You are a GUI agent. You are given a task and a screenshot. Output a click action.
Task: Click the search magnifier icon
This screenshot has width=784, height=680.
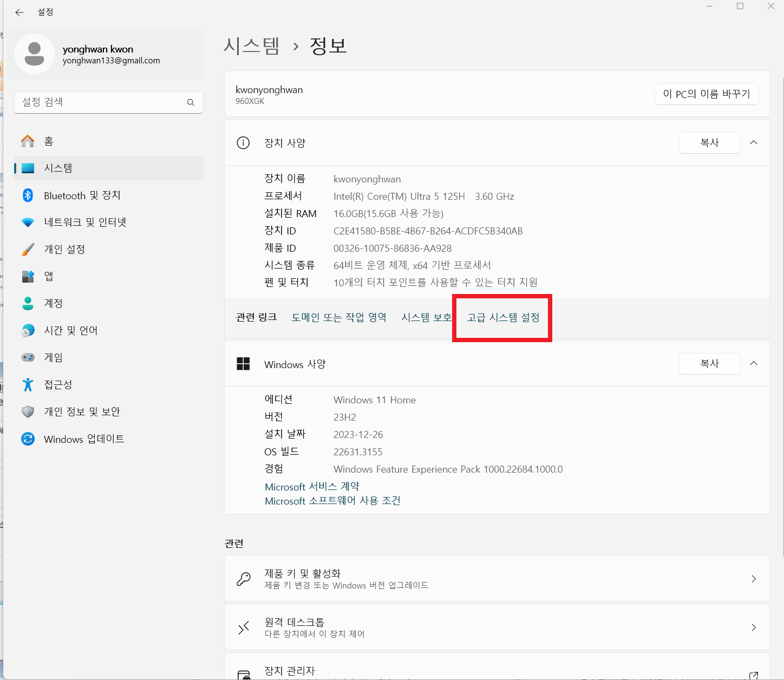(x=191, y=102)
